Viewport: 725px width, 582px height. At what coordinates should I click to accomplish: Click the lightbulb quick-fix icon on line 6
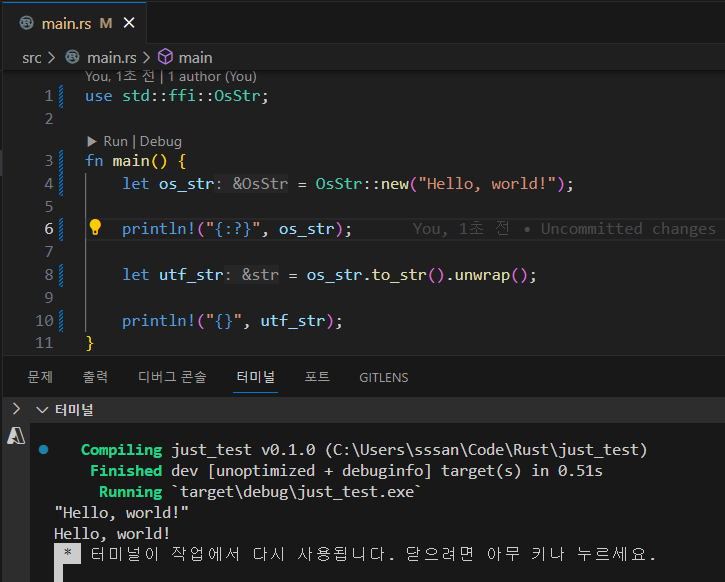click(96, 227)
